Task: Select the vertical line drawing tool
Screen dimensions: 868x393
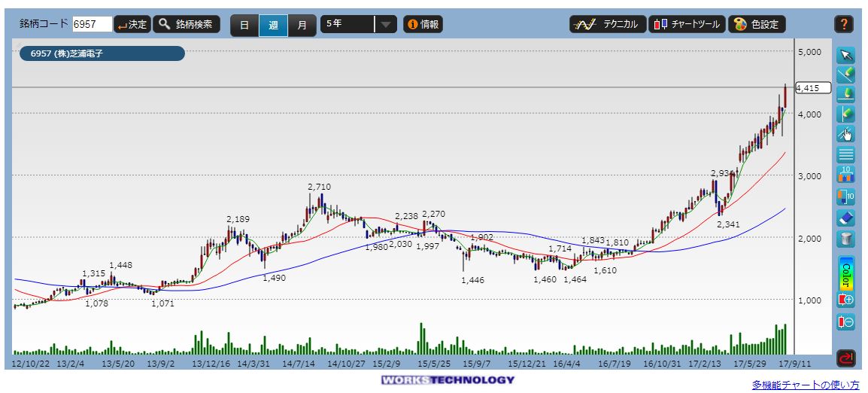Action: pyautogui.click(x=845, y=114)
